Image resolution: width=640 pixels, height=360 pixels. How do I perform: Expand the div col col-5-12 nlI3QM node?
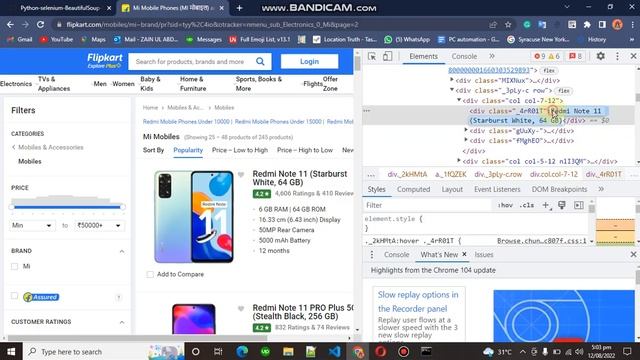[459, 161]
